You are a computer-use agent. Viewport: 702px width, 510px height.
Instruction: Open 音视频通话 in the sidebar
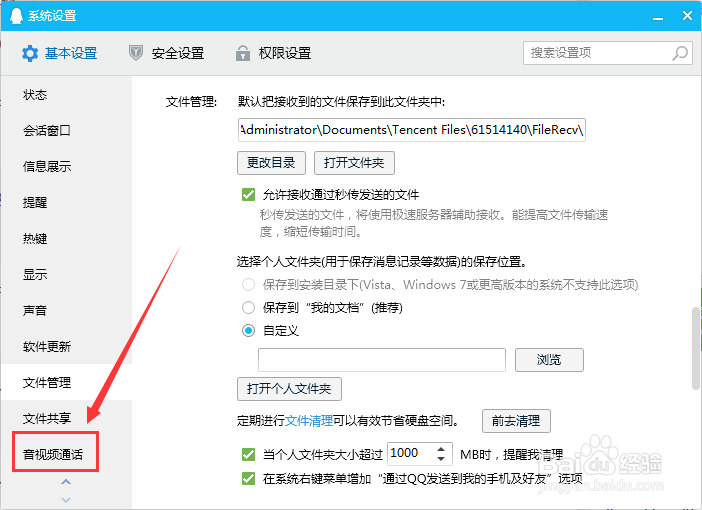coord(55,454)
